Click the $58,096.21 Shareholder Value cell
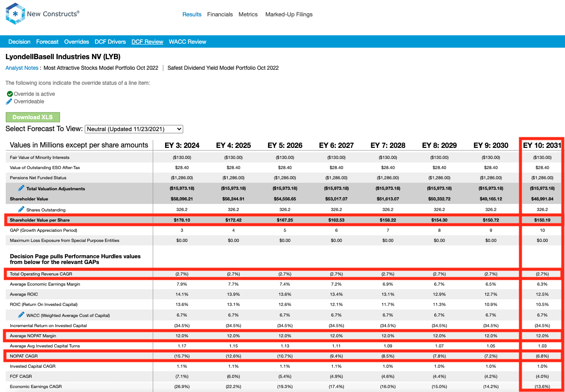 (182, 199)
